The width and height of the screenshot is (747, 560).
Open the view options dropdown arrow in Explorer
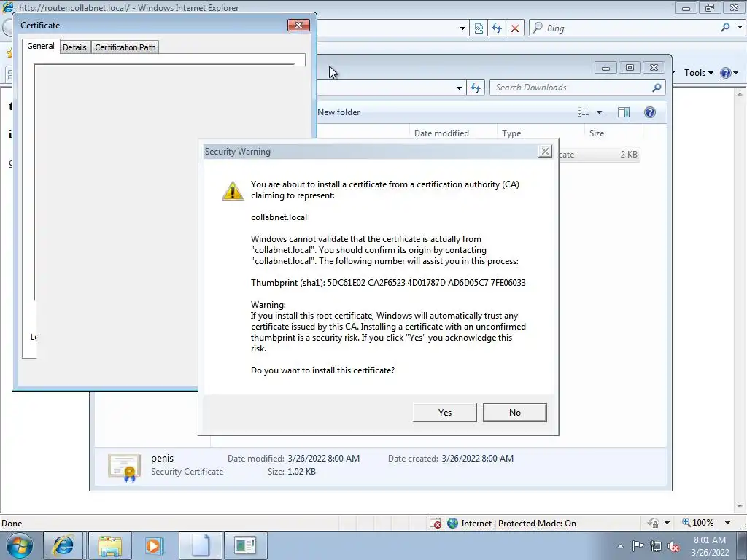[600, 112]
